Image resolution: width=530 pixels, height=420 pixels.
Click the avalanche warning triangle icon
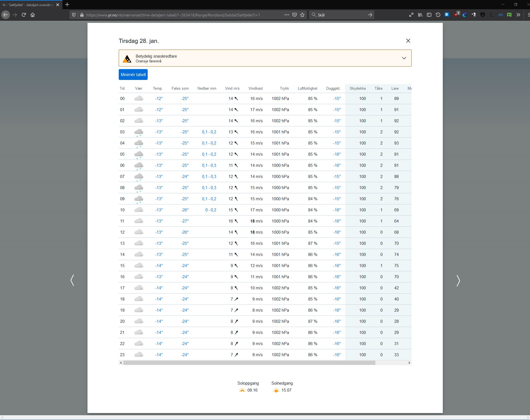tap(127, 59)
